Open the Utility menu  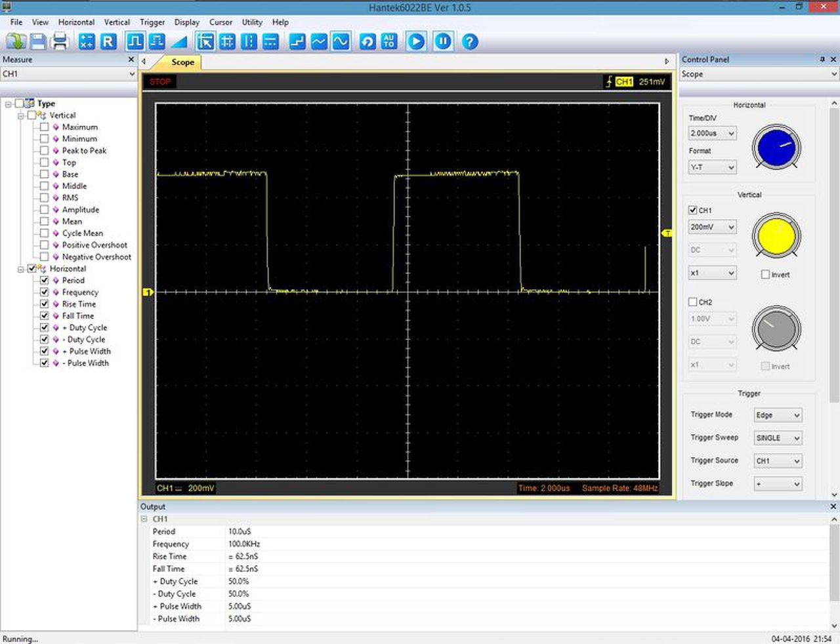(x=252, y=22)
